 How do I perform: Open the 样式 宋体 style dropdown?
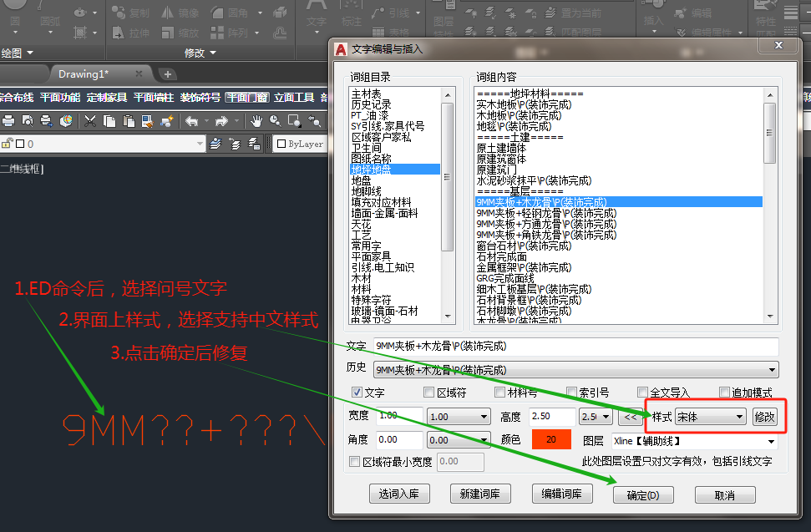pyautogui.click(x=711, y=417)
